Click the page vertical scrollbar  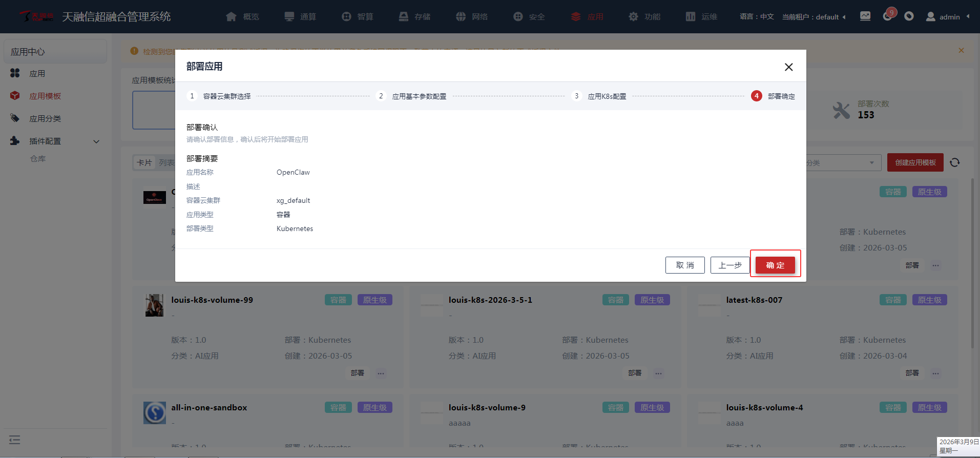point(972,256)
